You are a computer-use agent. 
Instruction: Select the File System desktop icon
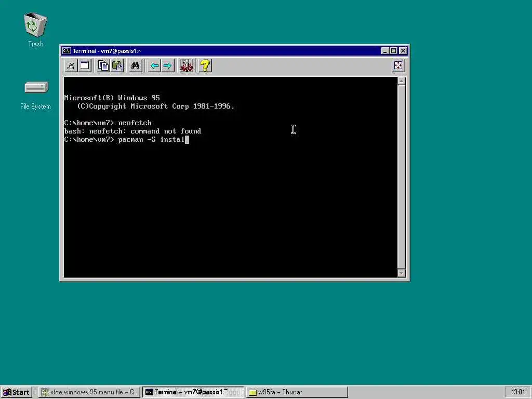click(35, 96)
